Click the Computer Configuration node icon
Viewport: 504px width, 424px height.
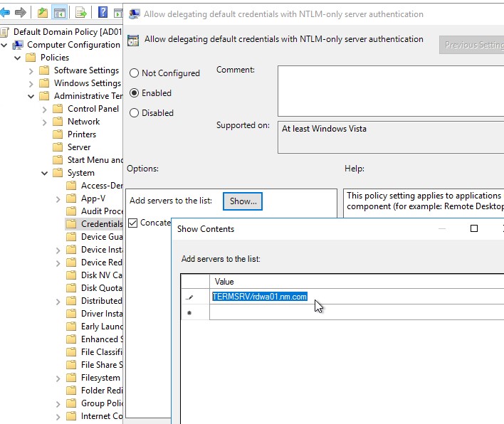(19, 45)
